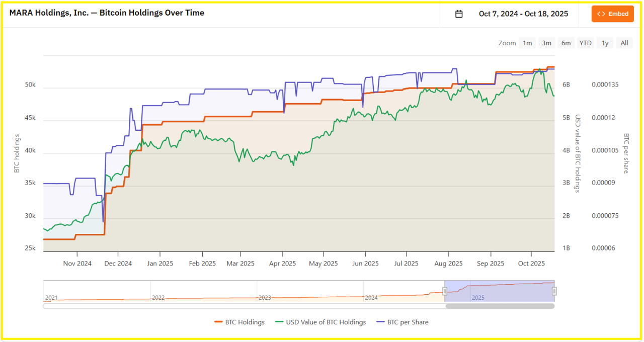Click the calendar icon beside date range

point(459,14)
